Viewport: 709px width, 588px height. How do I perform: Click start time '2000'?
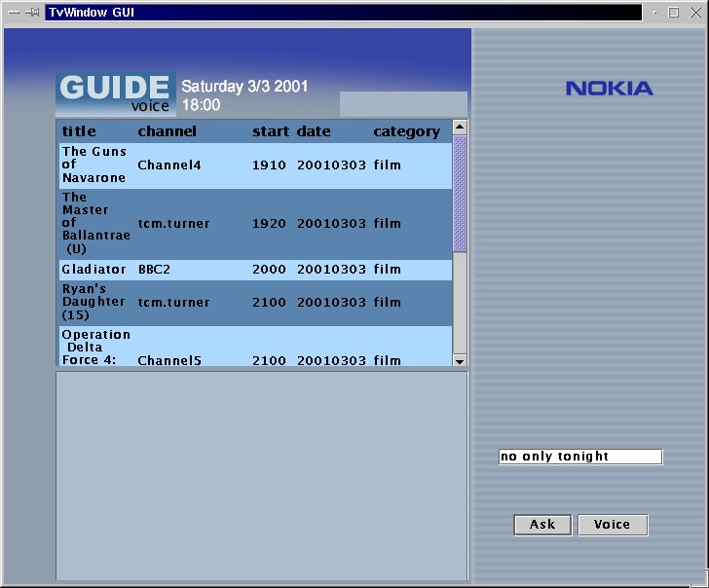(x=269, y=270)
